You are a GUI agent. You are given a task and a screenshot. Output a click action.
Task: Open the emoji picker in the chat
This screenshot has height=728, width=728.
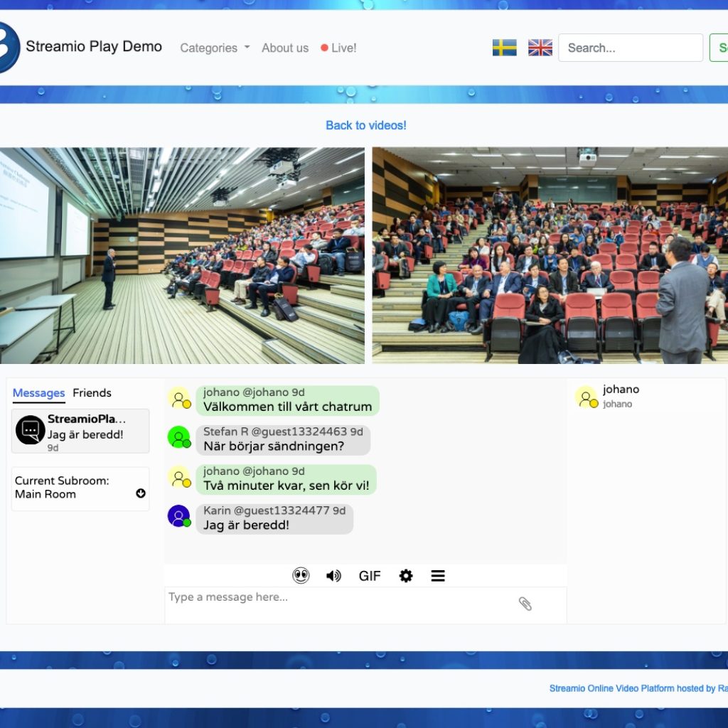[x=301, y=575]
